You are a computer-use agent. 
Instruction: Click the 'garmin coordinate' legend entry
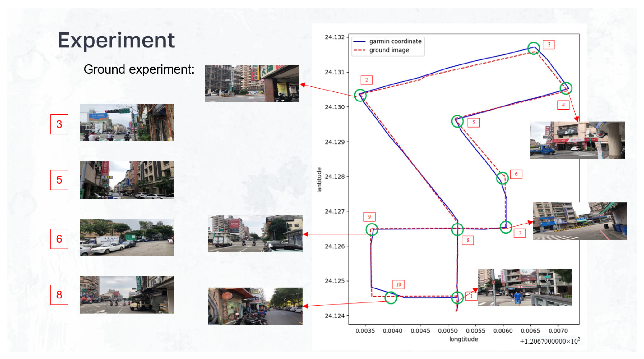pyautogui.click(x=395, y=41)
